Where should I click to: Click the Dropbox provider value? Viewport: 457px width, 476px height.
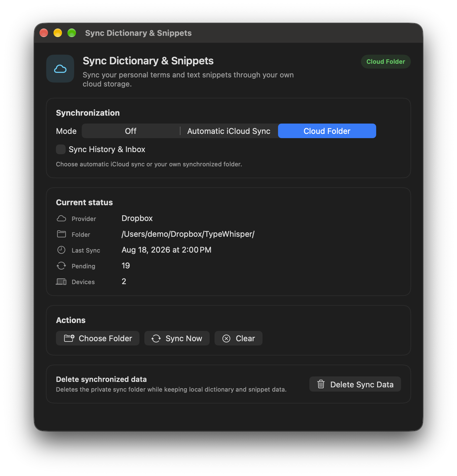(137, 218)
